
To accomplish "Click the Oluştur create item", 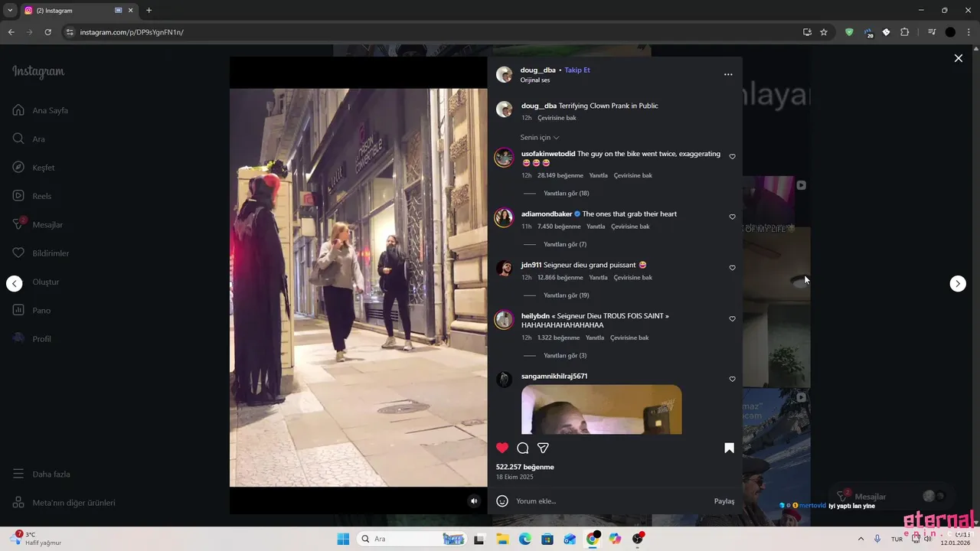I will 36,282.
